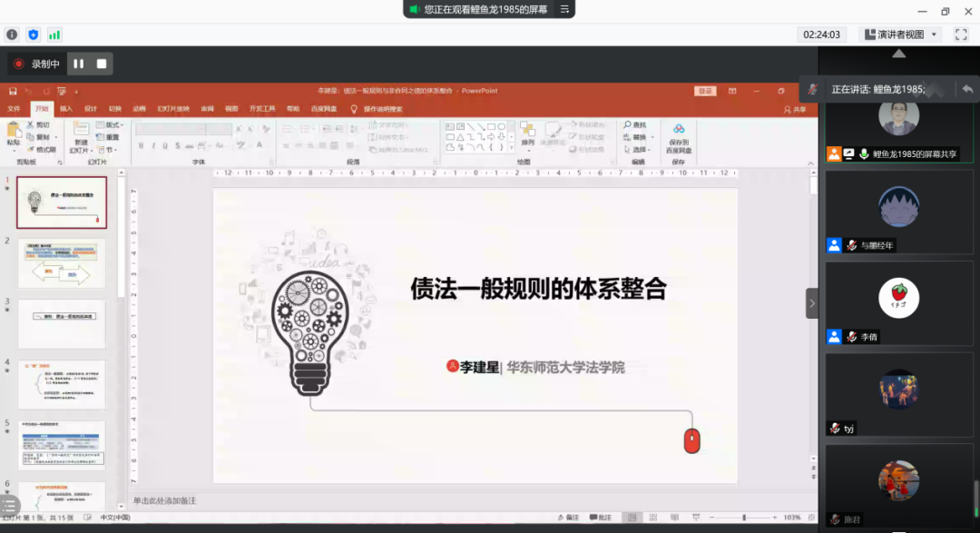This screenshot has width=980, height=533.
Task: Click the Login (登录) button in PowerPoint
Action: 704,91
